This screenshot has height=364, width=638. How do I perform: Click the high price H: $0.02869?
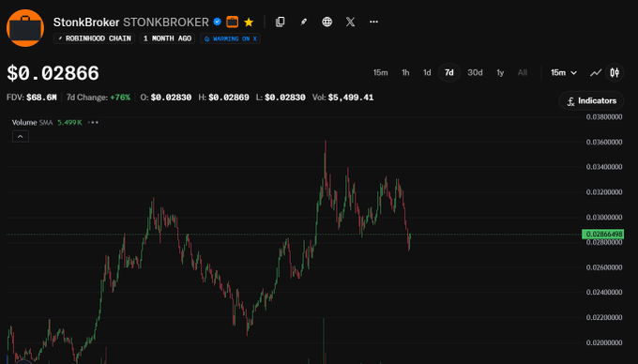223,98
